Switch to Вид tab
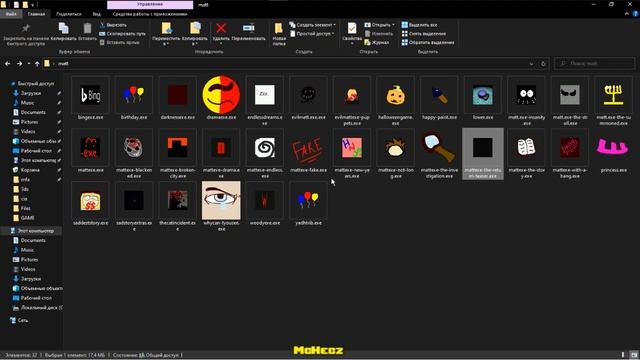 [x=97, y=14]
